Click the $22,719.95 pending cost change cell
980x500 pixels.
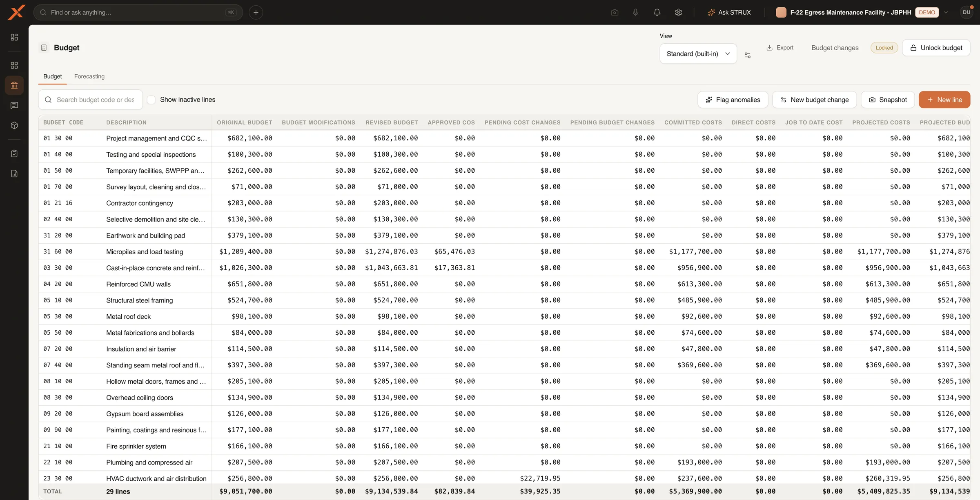pos(540,478)
